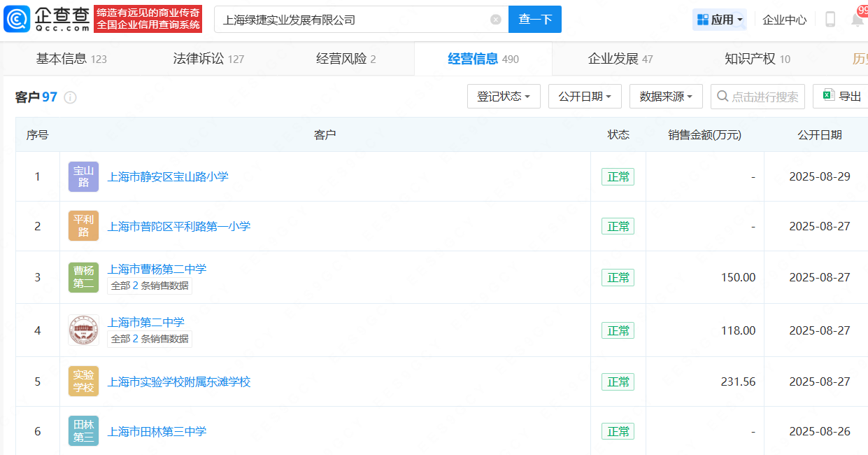Click the 平利路 customer logo badge

point(83,226)
